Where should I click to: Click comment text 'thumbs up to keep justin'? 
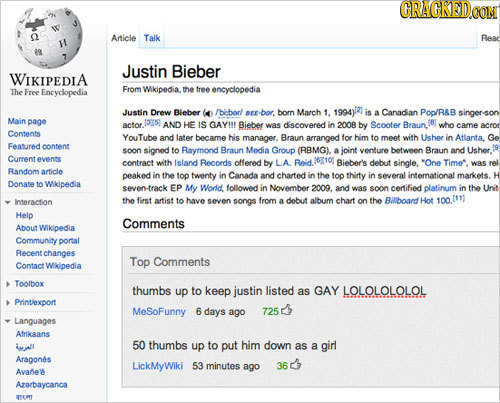(197, 291)
